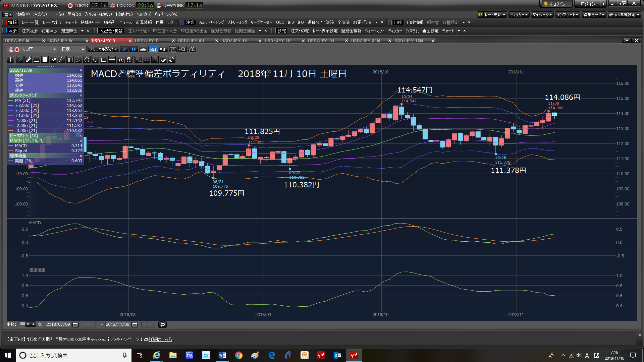Click the zoom out chart icon
Image resolution: width=644 pixels, height=362 pixels.
click(x=182, y=49)
